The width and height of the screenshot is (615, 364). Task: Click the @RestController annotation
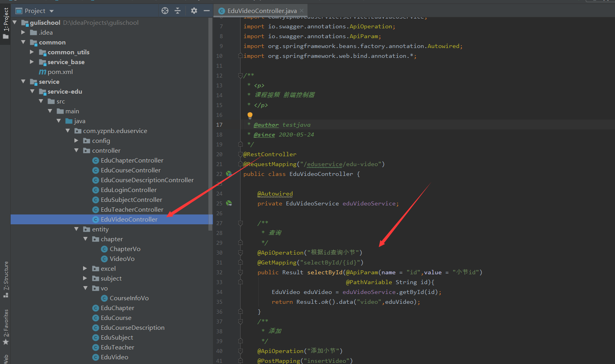[270, 154]
